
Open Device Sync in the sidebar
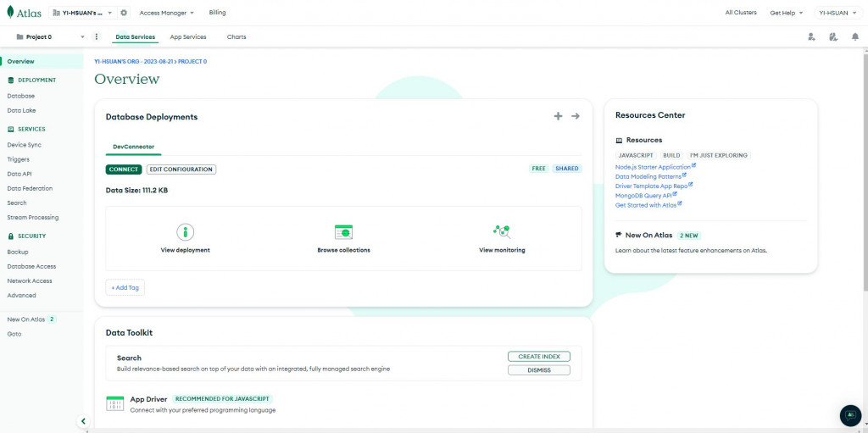[x=25, y=145]
